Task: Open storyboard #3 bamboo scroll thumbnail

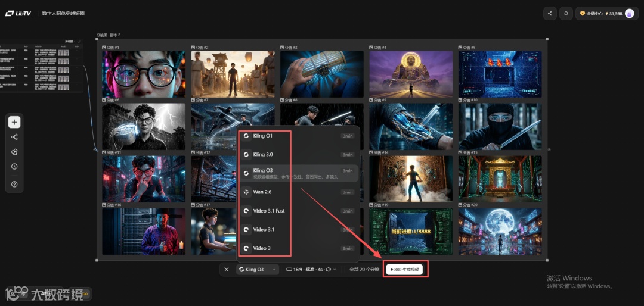Action: tap(322, 74)
